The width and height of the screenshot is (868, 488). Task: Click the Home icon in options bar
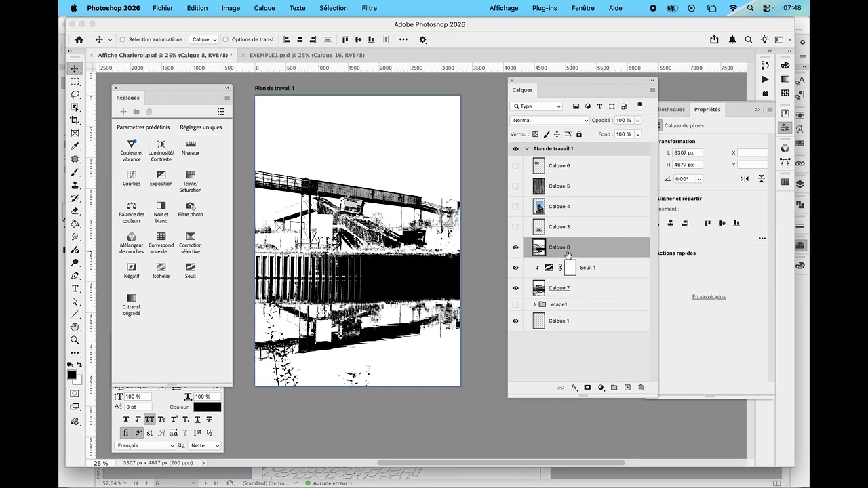(x=79, y=39)
